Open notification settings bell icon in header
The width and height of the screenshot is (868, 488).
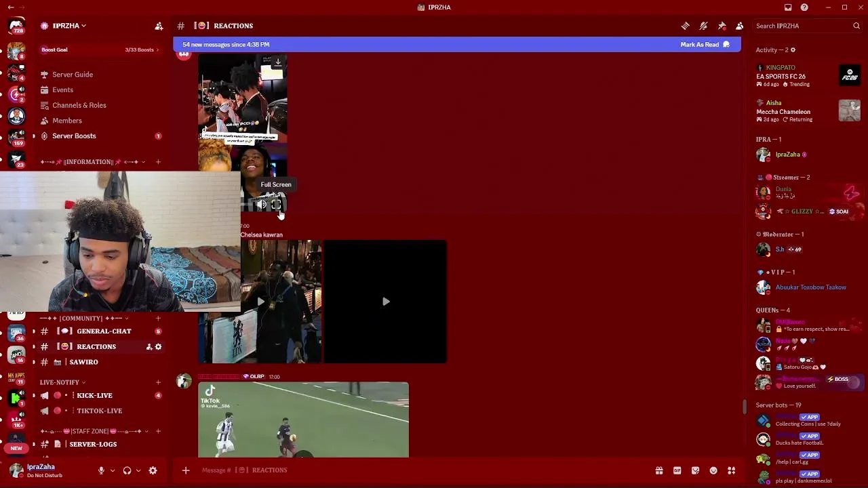(x=703, y=26)
